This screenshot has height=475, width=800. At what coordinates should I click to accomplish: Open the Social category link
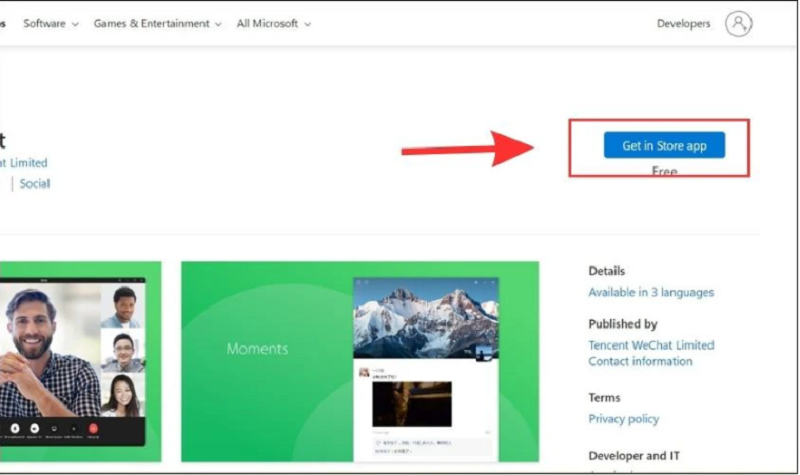pos(34,184)
